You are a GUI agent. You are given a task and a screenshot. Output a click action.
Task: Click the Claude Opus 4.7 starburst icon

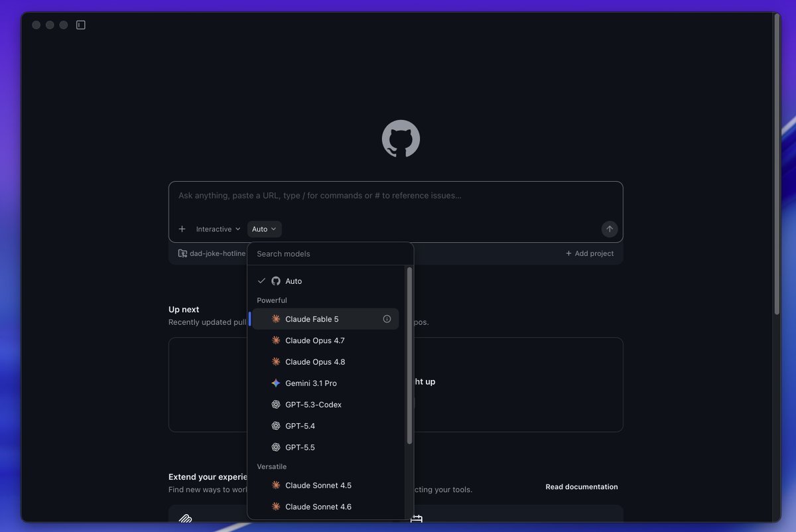tap(276, 340)
